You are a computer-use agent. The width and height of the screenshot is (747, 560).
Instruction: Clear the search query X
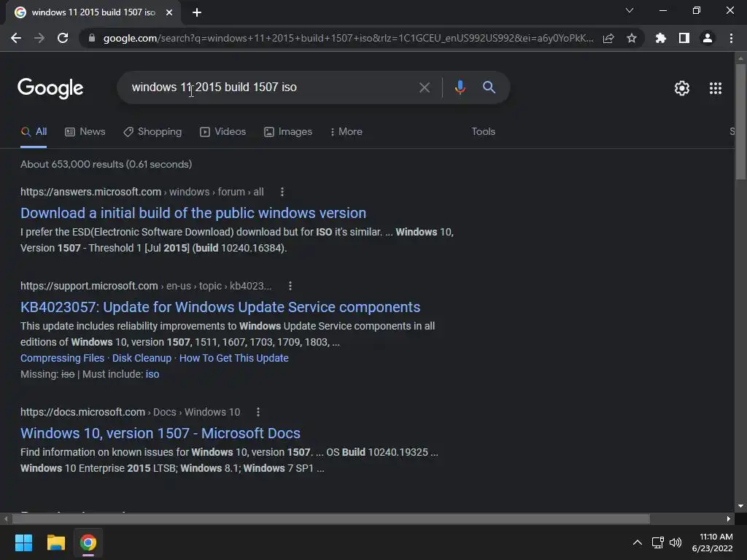424,87
